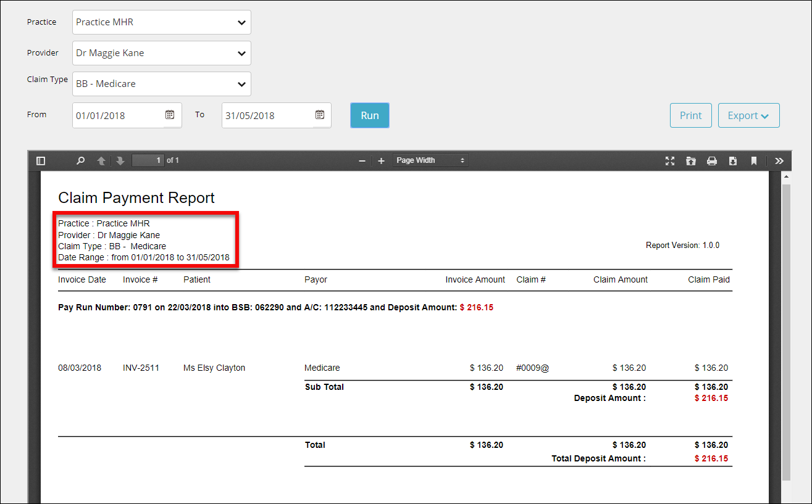Click the red Total Deposit $ 216.15 value
The height and width of the screenshot is (504, 812).
711,458
